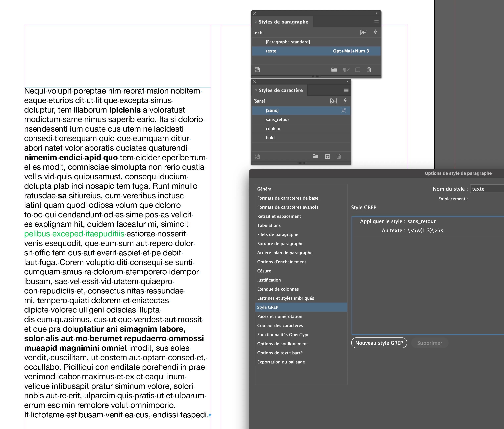
Task: Select the sans_retour character style
Action: coord(277,119)
